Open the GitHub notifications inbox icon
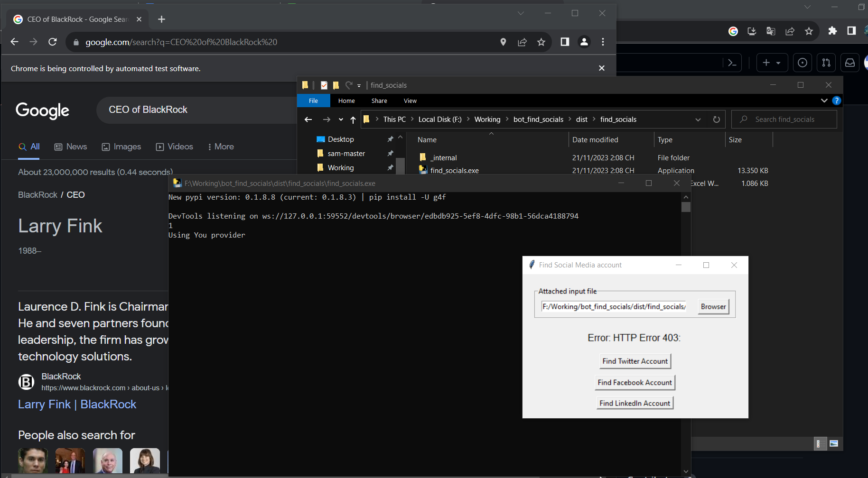The width and height of the screenshot is (868, 478). (x=849, y=63)
